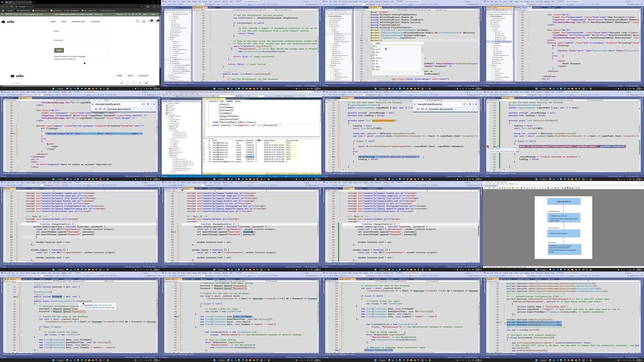Viewport: 644px width, 362px height.
Task: Open SHOPPING CART in the uthr header navigation
Action: [x=78, y=22]
